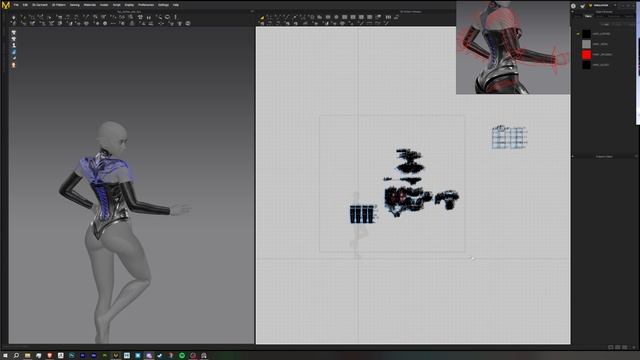Select the red fabric swatch

[x=587, y=54]
